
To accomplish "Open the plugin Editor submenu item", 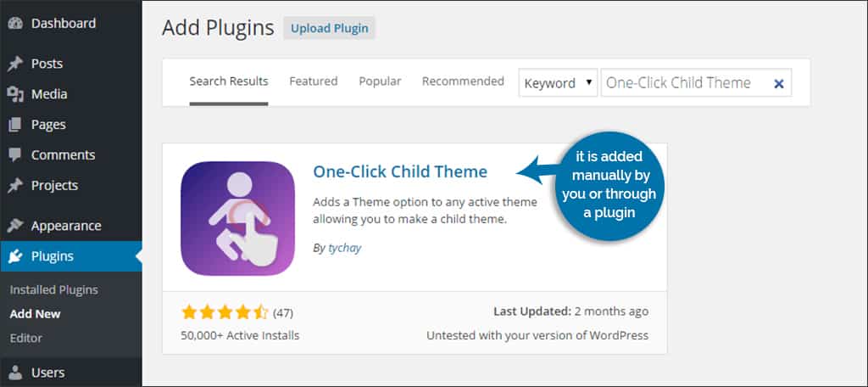I will point(26,338).
